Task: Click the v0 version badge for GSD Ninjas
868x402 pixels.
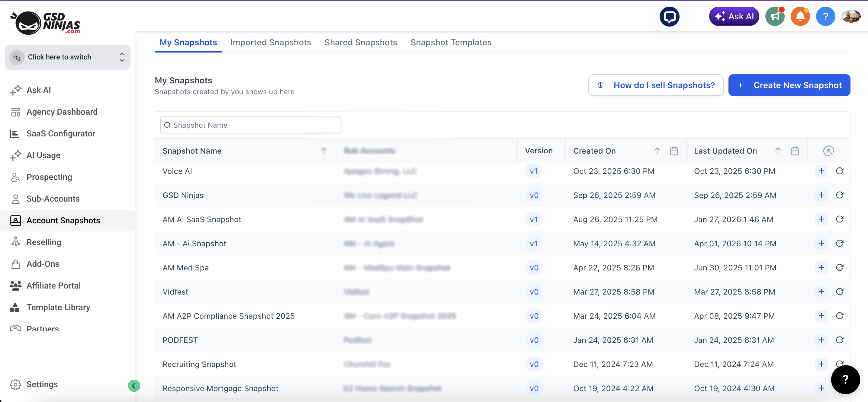Action: [x=534, y=195]
